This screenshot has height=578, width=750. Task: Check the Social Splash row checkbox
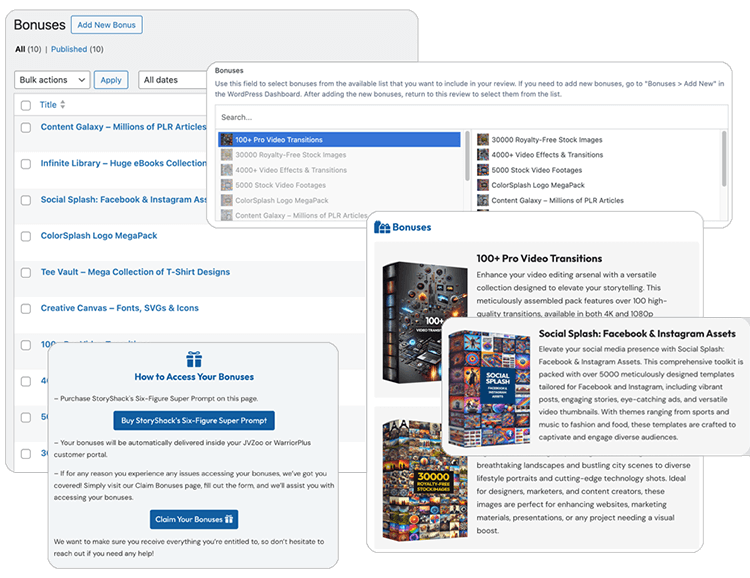26,200
